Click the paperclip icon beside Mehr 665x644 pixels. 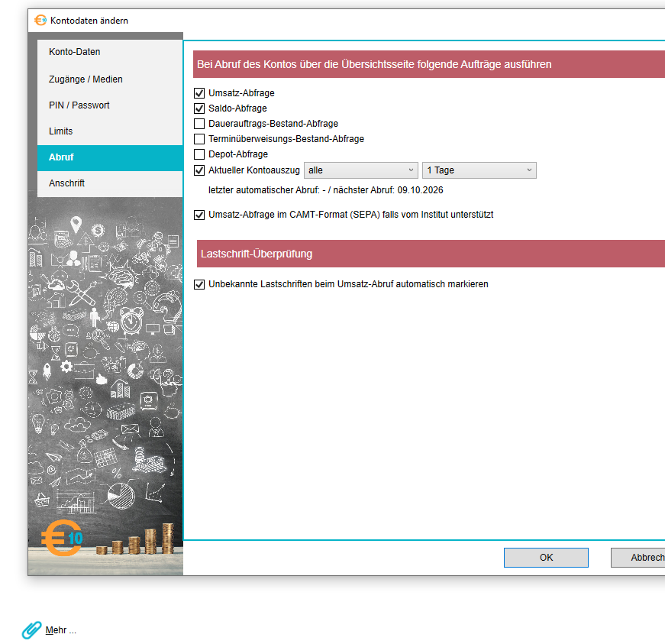(x=31, y=630)
